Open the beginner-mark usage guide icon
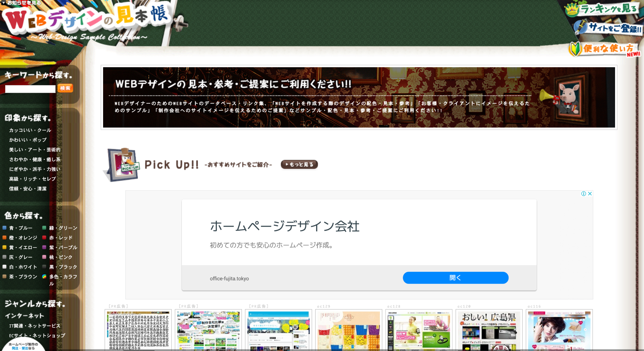 pyautogui.click(x=575, y=49)
